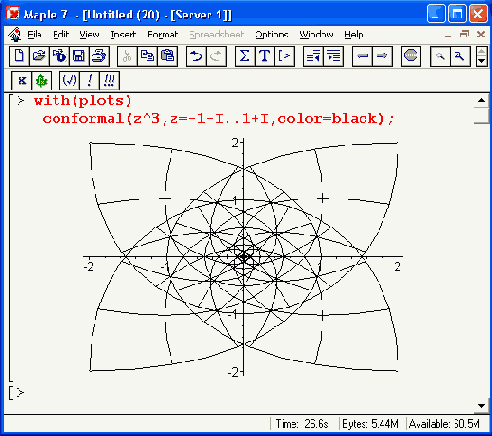Open the Format menu

[163, 35]
